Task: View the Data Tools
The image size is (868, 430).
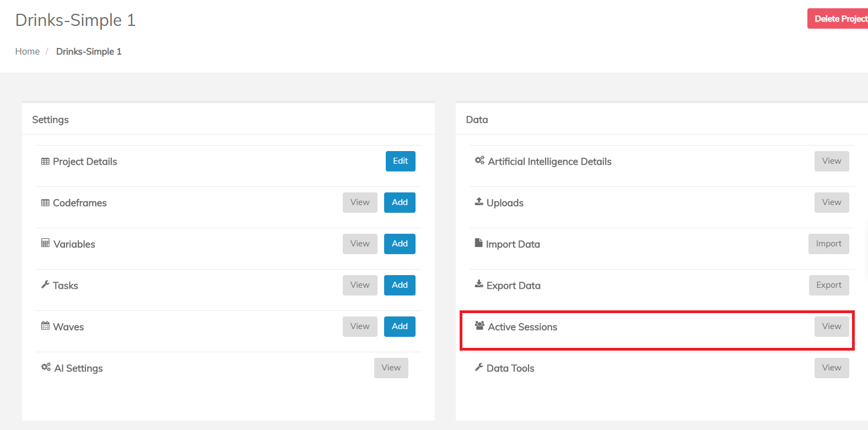Action: [832, 368]
